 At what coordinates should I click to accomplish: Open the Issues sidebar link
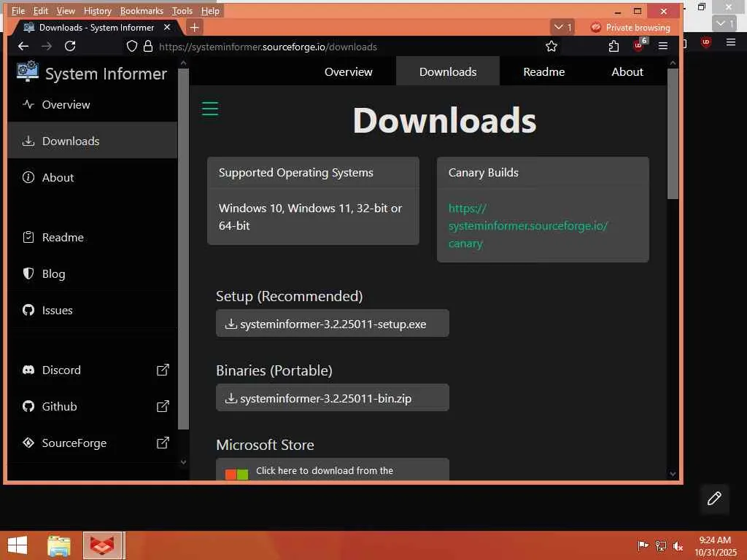[93, 311]
